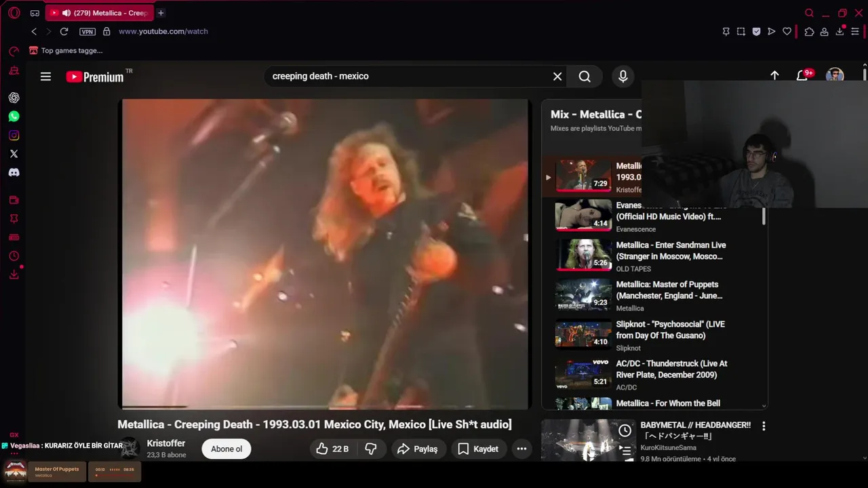The height and width of the screenshot is (488, 868).
Task: Click the Metallica video player
Action: click(324, 254)
